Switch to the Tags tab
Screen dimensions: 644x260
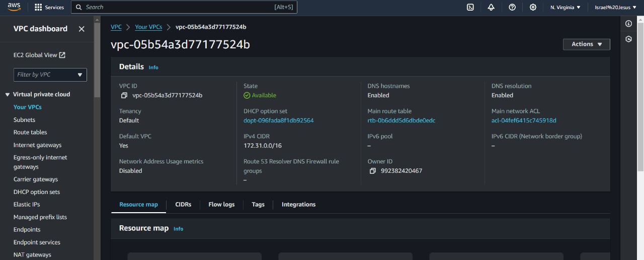click(258, 205)
